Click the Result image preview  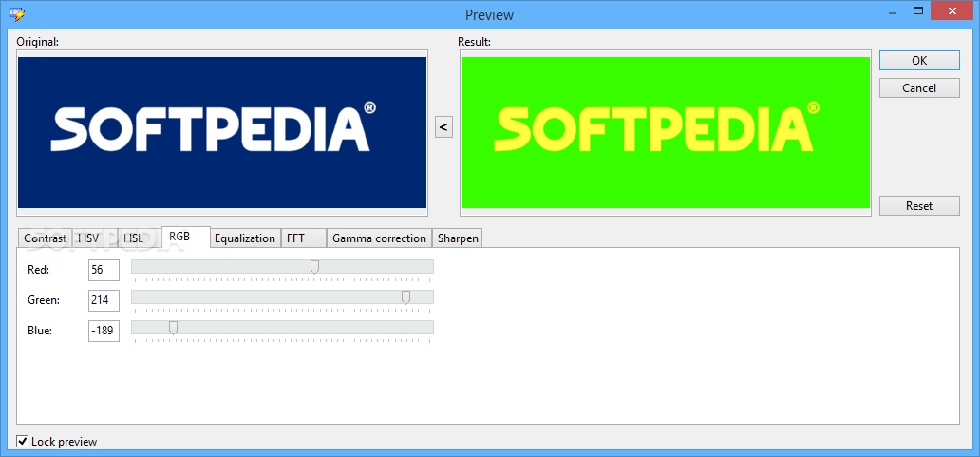(666, 132)
